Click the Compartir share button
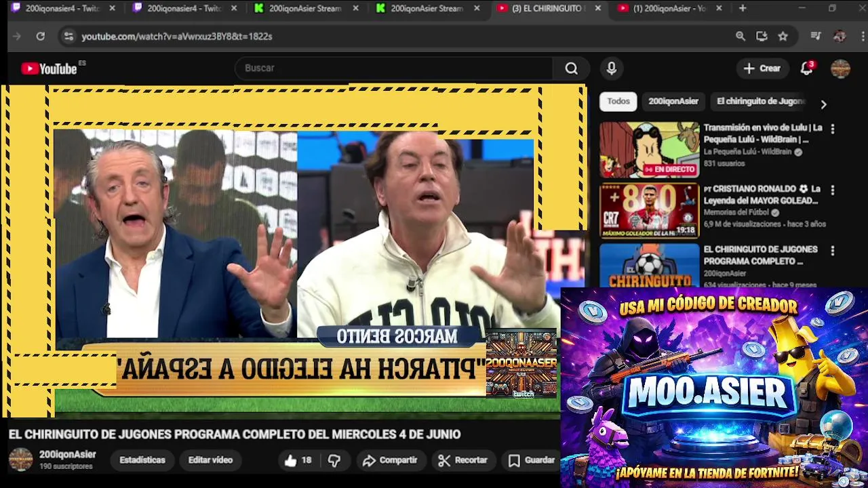Image resolution: width=868 pixels, height=488 pixels. tap(390, 460)
